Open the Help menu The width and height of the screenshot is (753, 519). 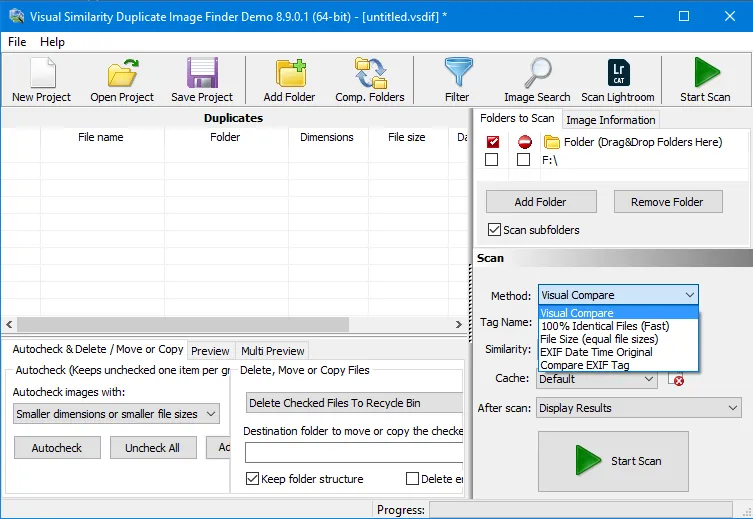pos(52,42)
